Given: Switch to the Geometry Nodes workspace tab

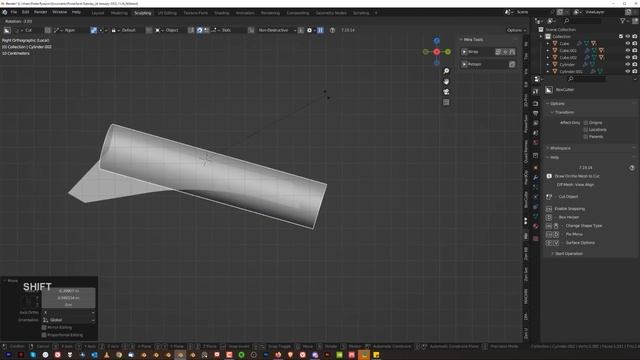Looking at the screenshot, I should (331, 13).
